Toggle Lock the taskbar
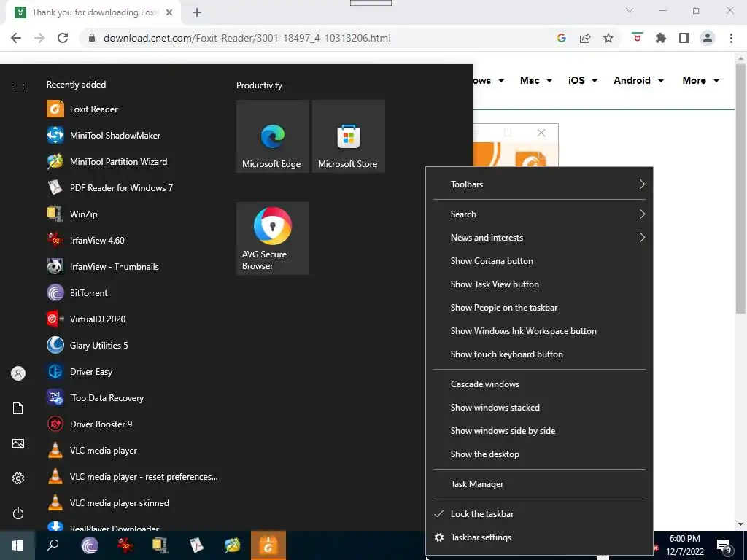Viewport: 747px width, 560px height. click(539, 514)
